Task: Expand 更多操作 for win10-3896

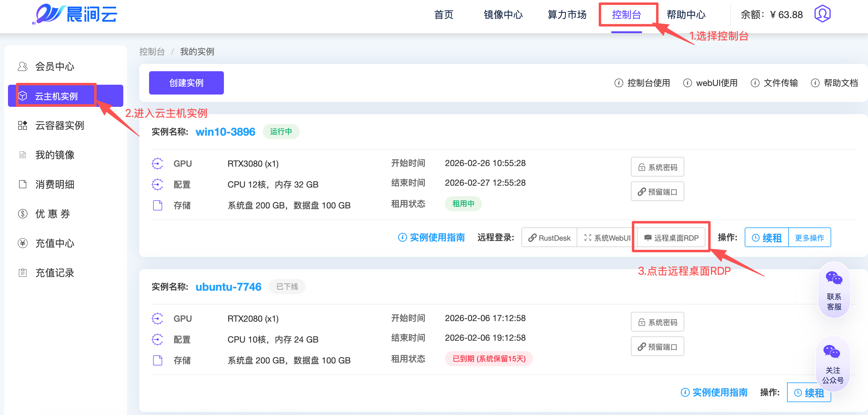Action: [x=809, y=238]
